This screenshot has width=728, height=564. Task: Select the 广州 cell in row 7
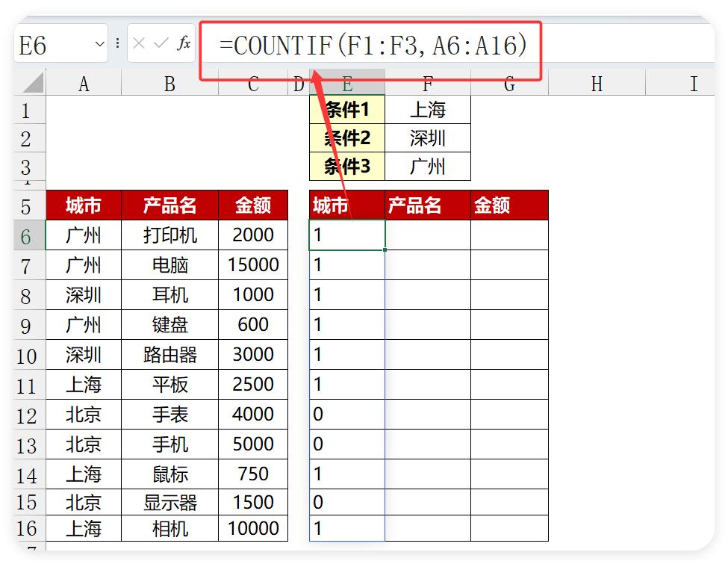click(84, 264)
